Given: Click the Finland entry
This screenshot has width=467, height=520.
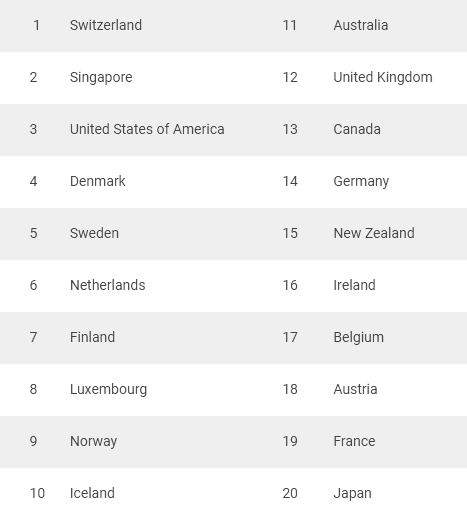Looking at the screenshot, I should 92,337.
